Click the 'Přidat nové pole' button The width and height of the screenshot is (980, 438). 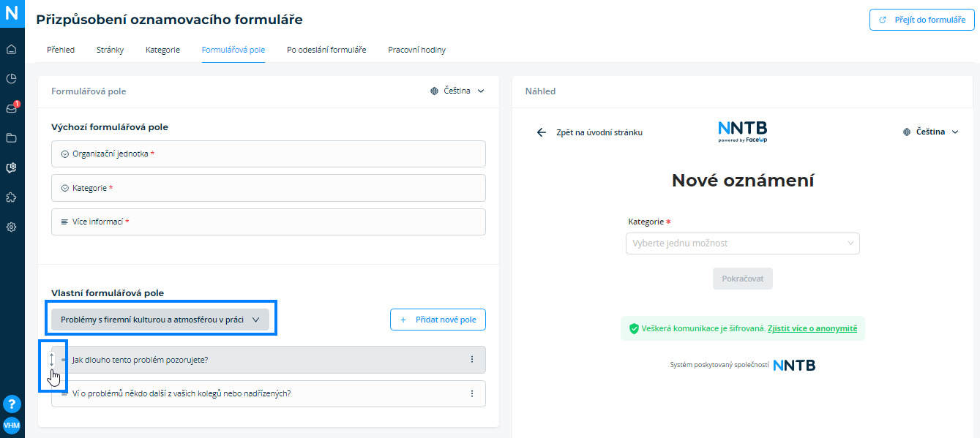pyautogui.click(x=438, y=320)
